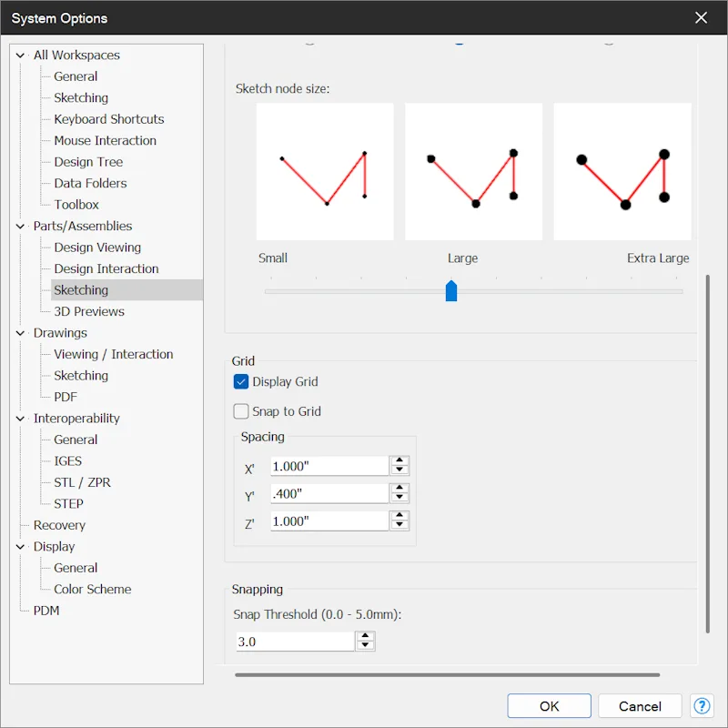728x728 pixels.
Task: Increase the Z' spacing with up arrow
Action: [x=399, y=515]
